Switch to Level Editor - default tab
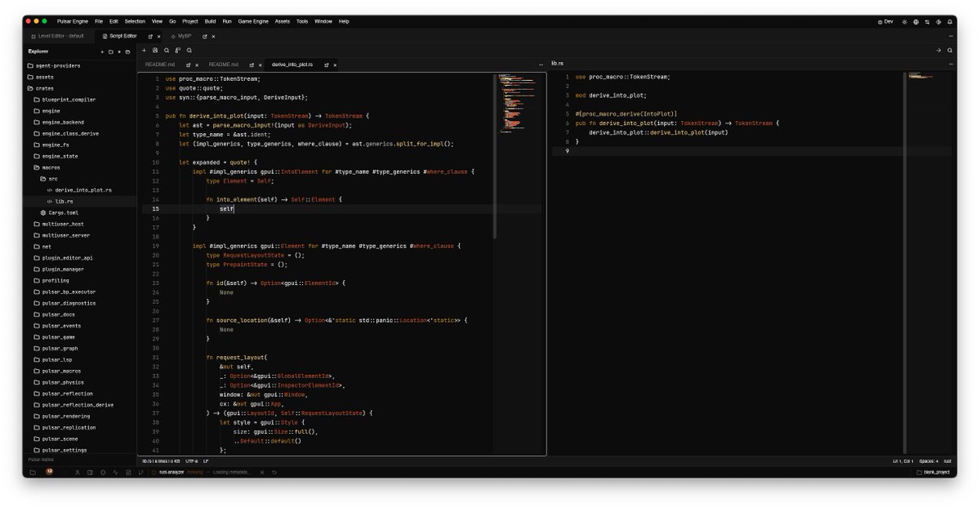This screenshot has width=980, height=508. pyautogui.click(x=57, y=37)
